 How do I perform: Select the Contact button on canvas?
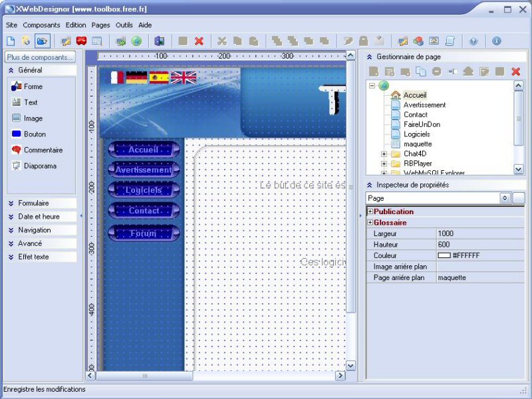point(144,211)
